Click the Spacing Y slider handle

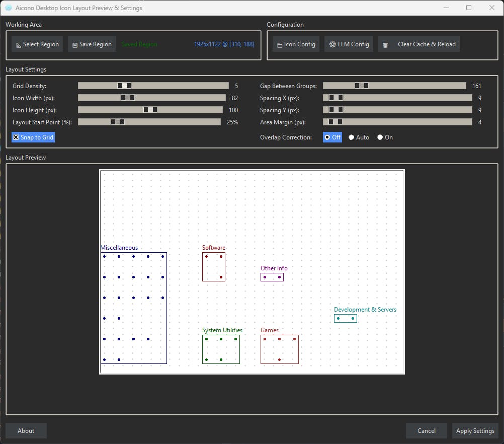click(x=336, y=110)
